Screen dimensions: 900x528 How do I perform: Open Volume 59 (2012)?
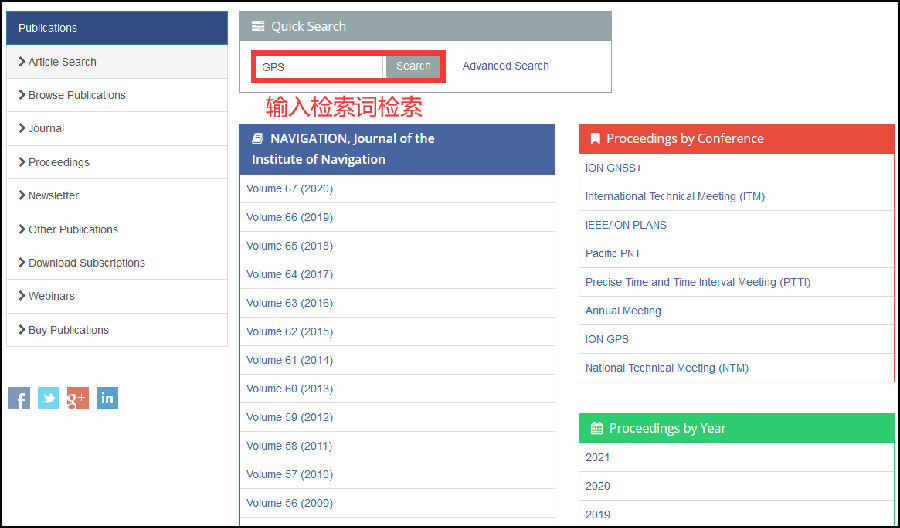coord(289,417)
